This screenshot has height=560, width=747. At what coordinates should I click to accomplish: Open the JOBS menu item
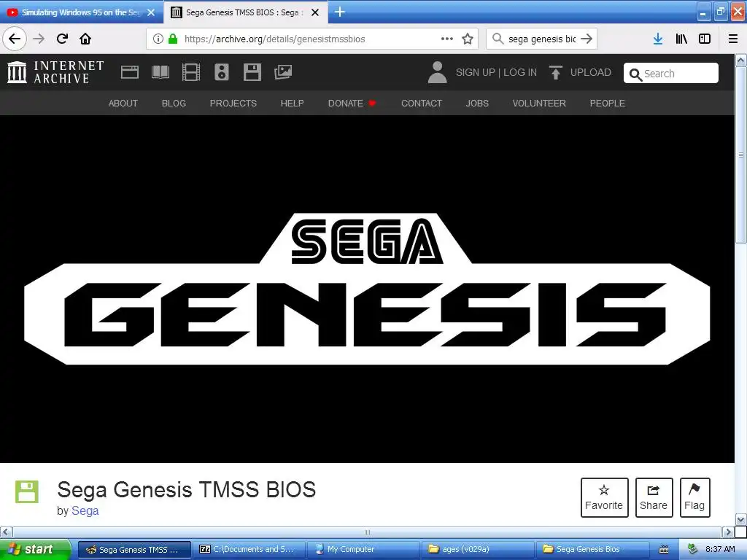click(477, 104)
